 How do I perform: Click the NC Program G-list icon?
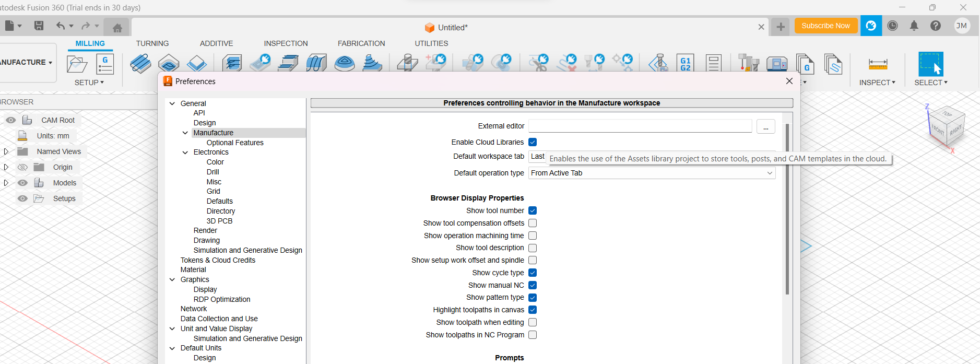[x=105, y=64]
